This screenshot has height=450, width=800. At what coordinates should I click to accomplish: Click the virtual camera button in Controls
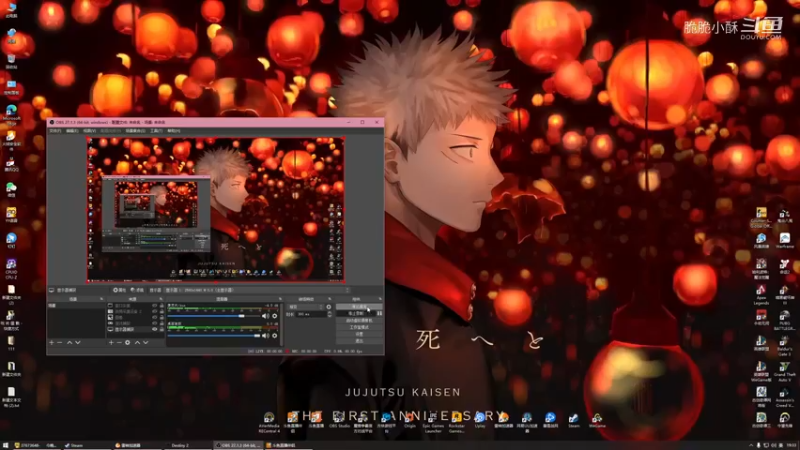tap(359, 320)
